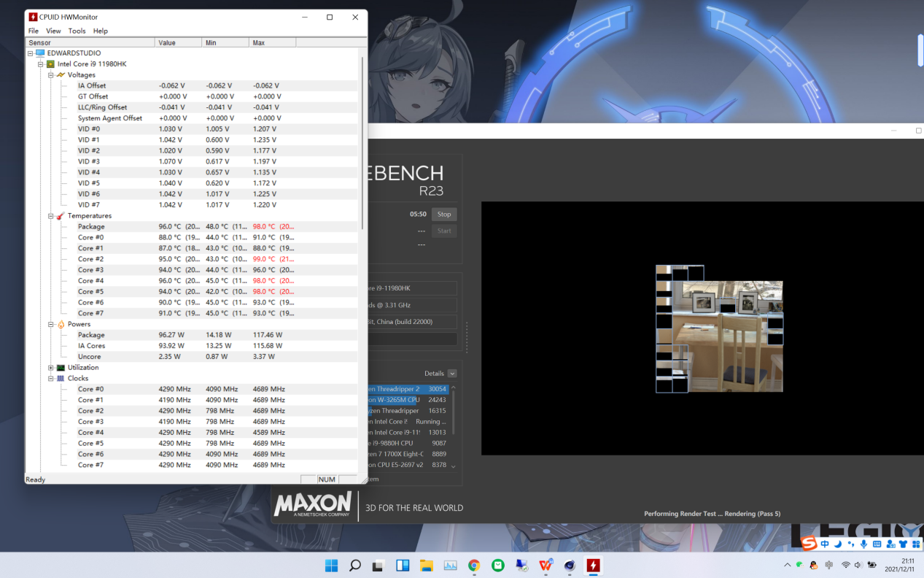Open the Tools menu in HWMonitor
The height and width of the screenshot is (578, 924).
coord(77,31)
